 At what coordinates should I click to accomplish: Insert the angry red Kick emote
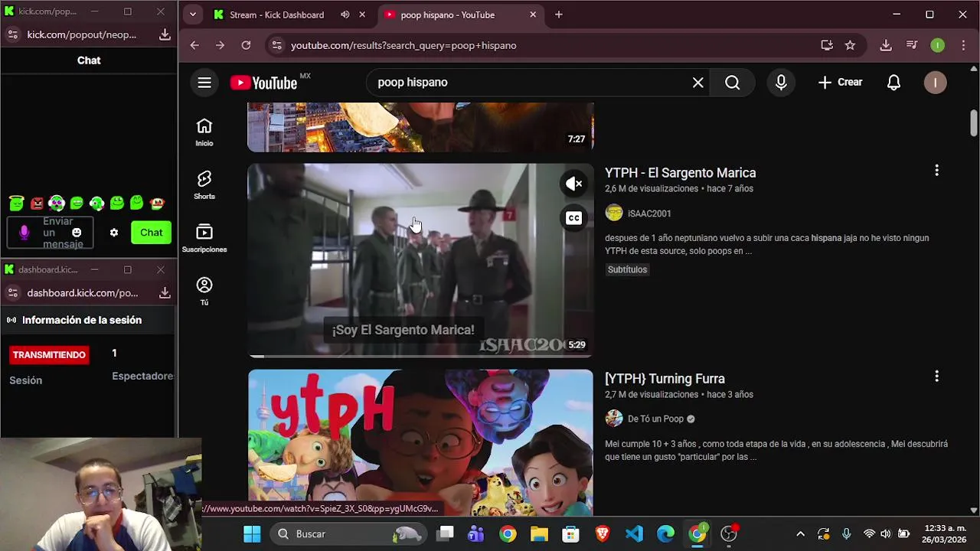(x=37, y=203)
